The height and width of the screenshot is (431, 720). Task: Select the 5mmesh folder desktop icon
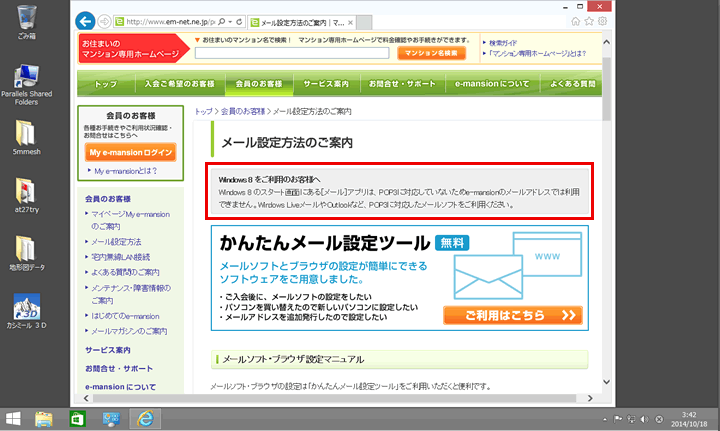tap(26, 137)
